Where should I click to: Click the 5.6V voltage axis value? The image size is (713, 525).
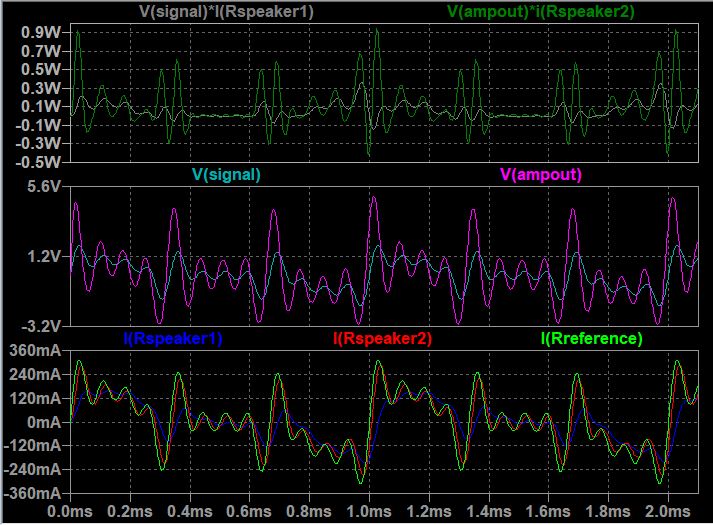[x=44, y=186]
